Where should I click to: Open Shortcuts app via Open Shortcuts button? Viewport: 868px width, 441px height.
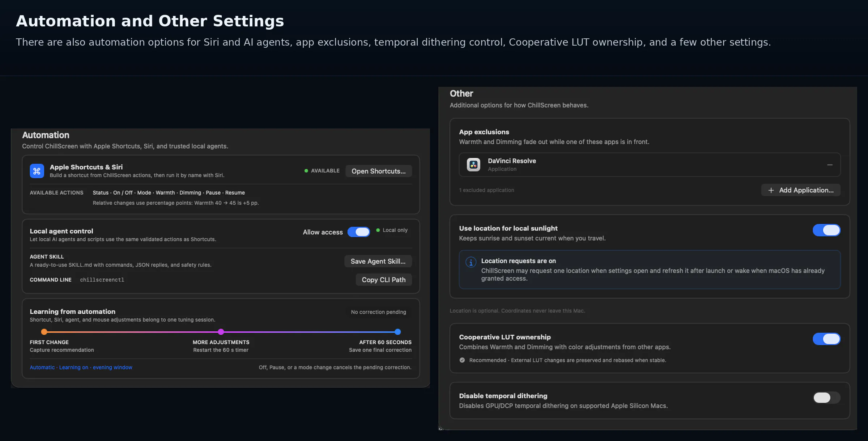point(379,171)
